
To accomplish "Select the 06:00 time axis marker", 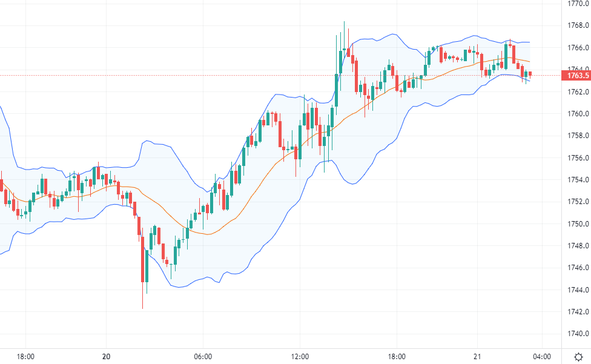I will pyautogui.click(x=202, y=356).
